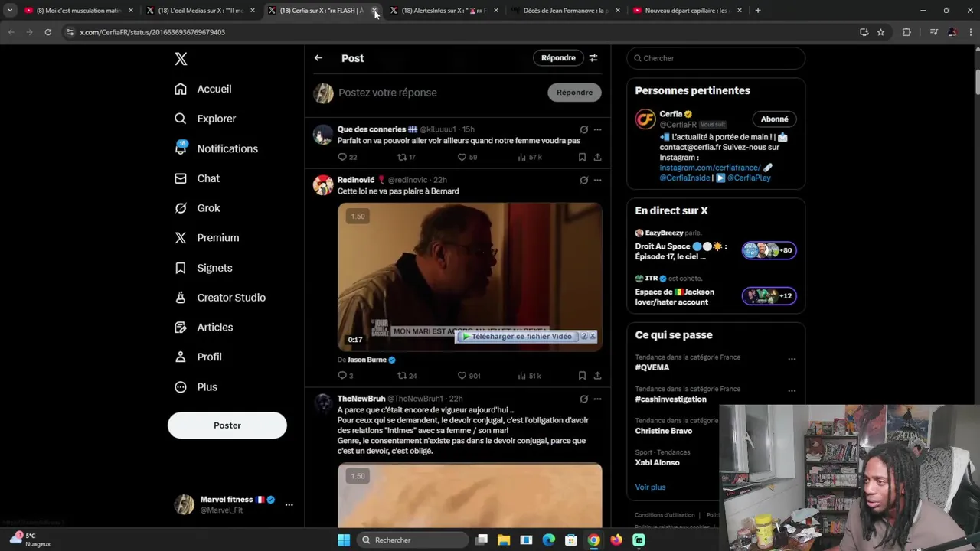The height and width of the screenshot is (551, 980).
Task: Go back with the Post arrow
Action: [318, 58]
